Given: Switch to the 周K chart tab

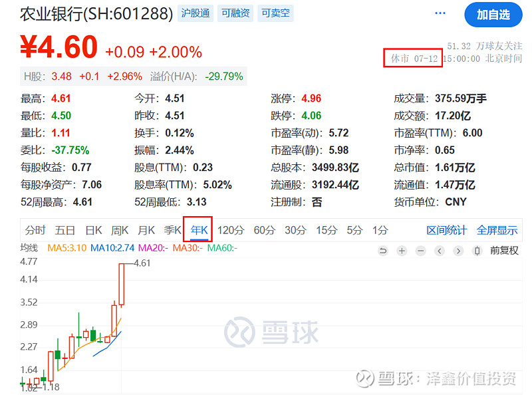Looking at the screenshot, I should tap(120, 230).
